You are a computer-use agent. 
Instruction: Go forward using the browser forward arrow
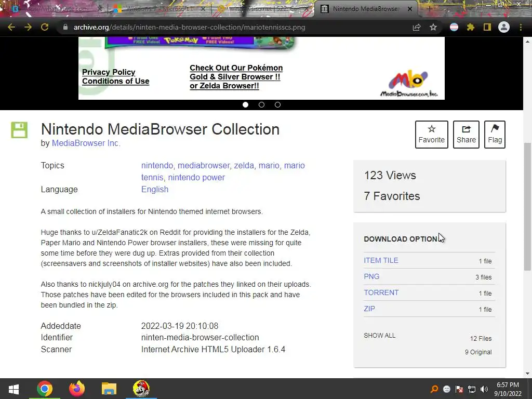click(28, 27)
